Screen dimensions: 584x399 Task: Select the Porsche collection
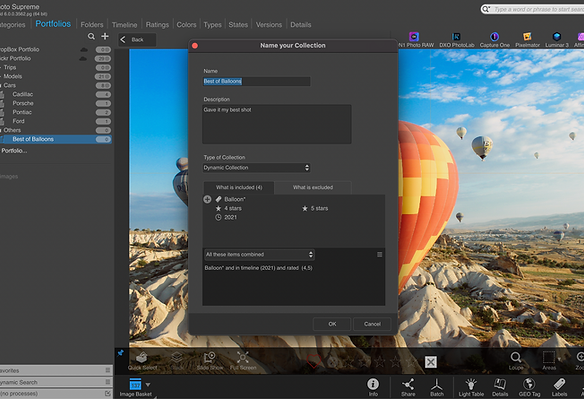pyautogui.click(x=56, y=103)
